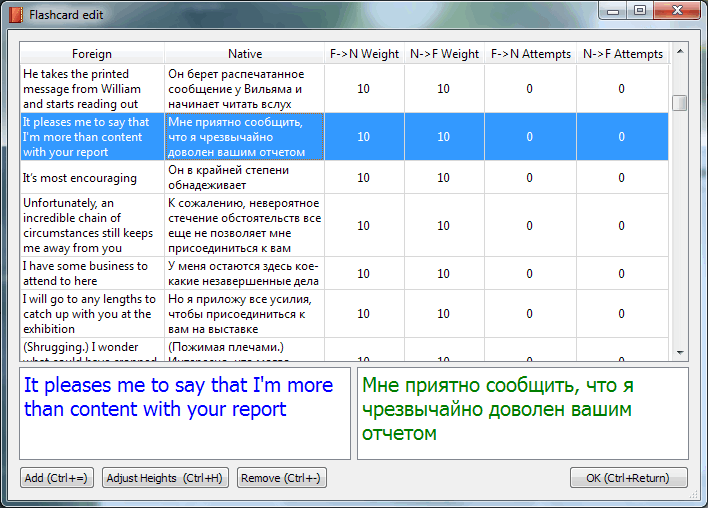Click native cell 'Но я приложу все усилия'
The width and height of the screenshot is (708, 508).
[x=244, y=313]
